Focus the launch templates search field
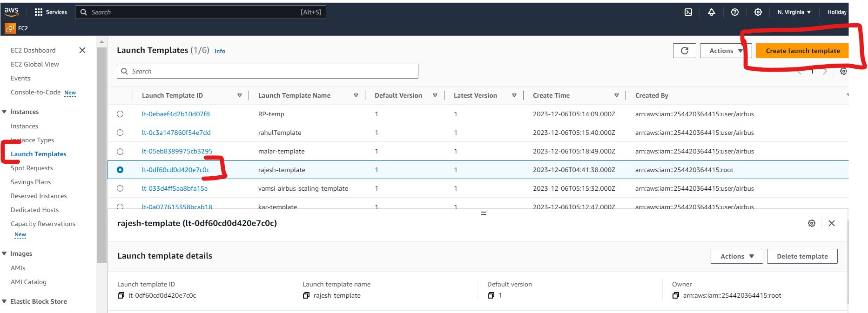 (x=268, y=71)
